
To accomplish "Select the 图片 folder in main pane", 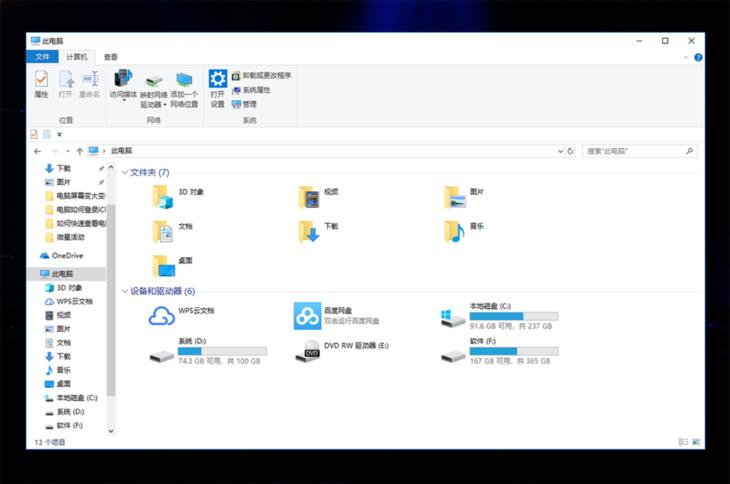I will point(464,196).
